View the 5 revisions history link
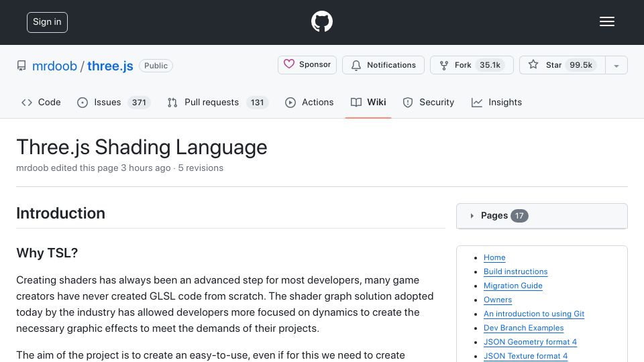This screenshot has height=362, width=644. (201, 168)
